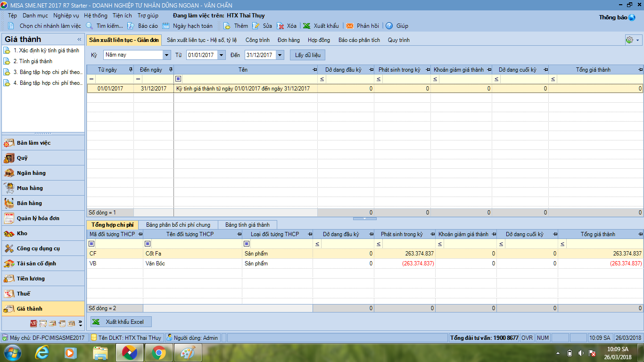The image size is (644, 362).
Task: Open Ngân hàng module in sidebar
Action: point(43,173)
